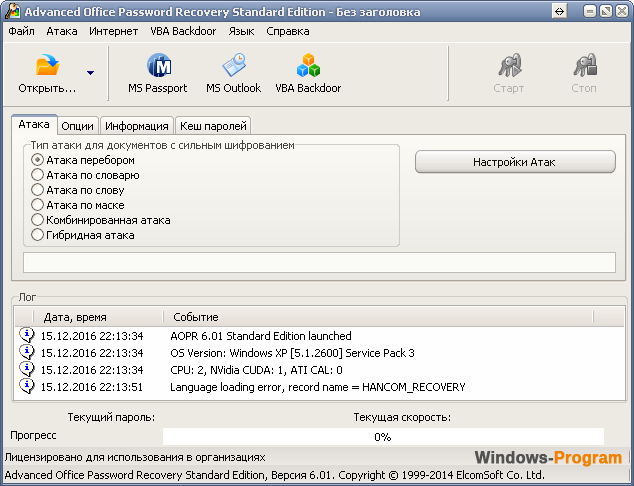Image resolution: width=634 pixels, height=486 pixels.
Task: Click info icon of OS Version log row
Action: coord(27,352)
